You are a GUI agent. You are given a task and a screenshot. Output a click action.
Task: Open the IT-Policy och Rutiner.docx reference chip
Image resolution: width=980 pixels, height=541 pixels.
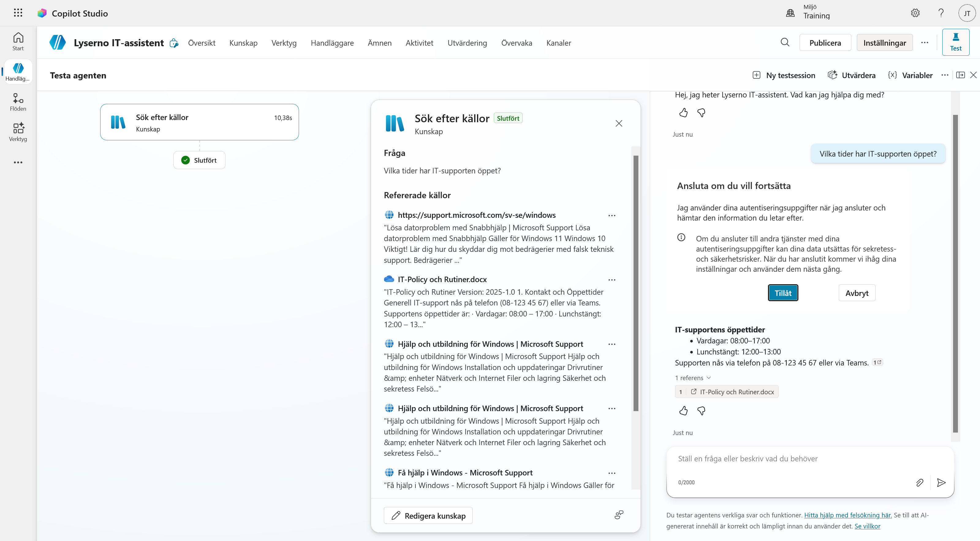coord(726,392)
